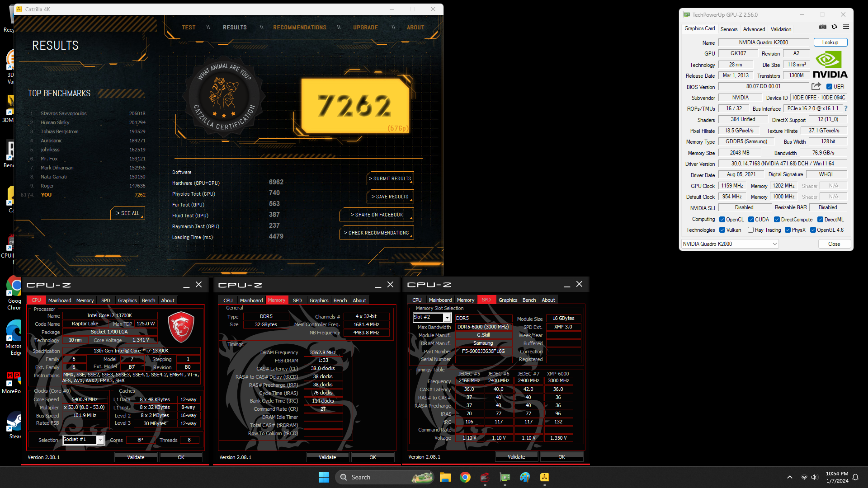
Task: Open File Explorer from taskbar
Action: [445, 477]
